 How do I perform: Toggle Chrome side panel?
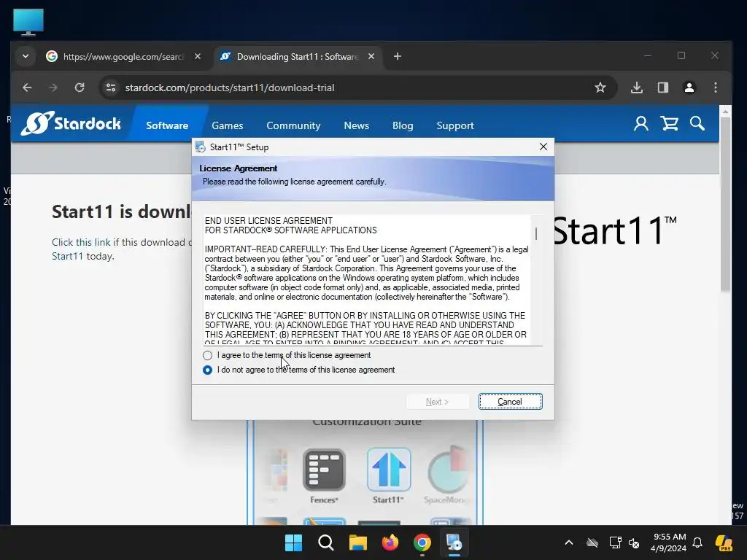click(x=662, y=87)
